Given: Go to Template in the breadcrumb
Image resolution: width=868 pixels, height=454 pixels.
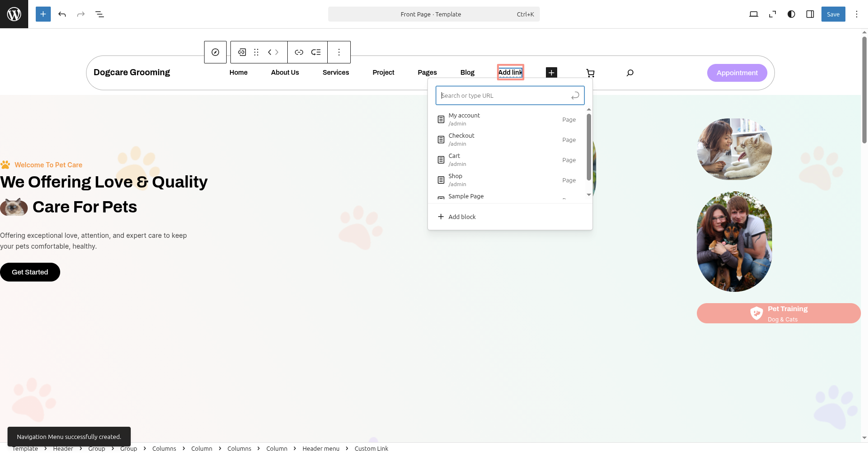Looking at the screenshot, I should coord(25,448).
